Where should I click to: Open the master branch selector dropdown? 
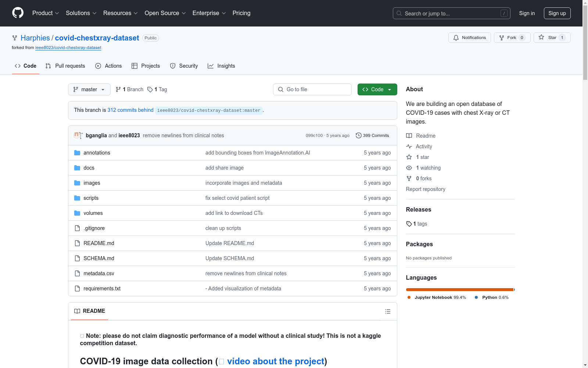coord(89,89)
